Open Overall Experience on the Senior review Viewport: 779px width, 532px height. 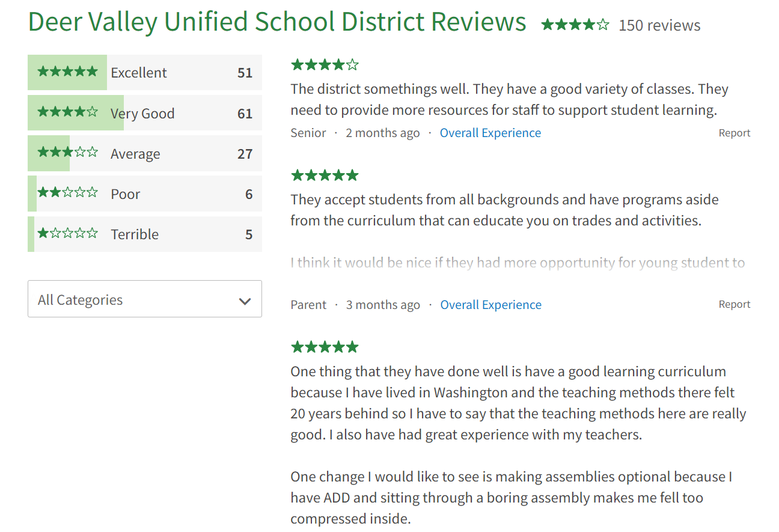490,132
